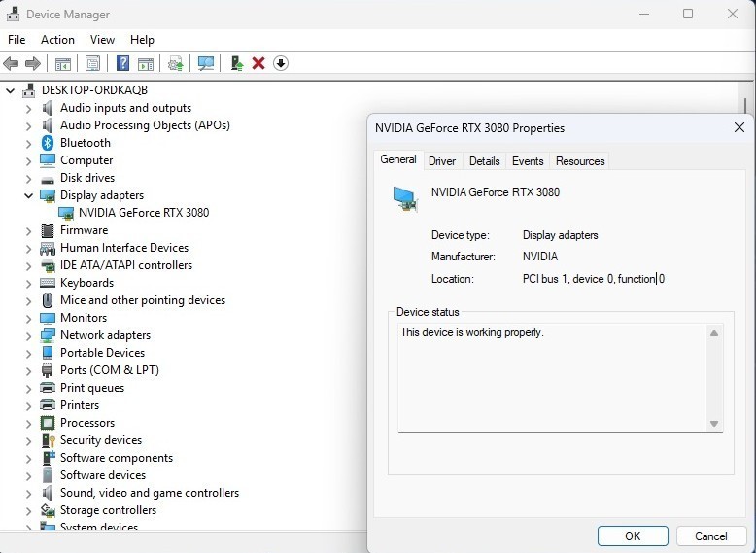Click the Forward arrow toolbar icon
The image size is (756, 553).
click(x=32, y=63)
